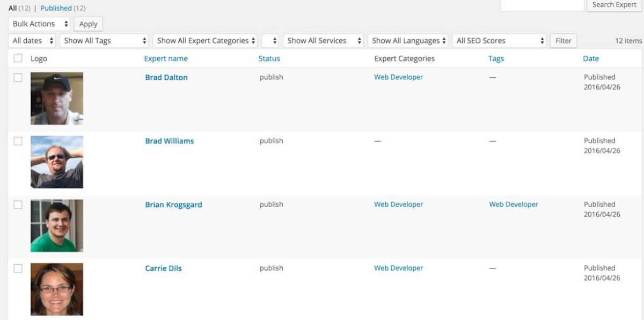This screenshot has height=320, width=644.
Task: Click the Search Expert button
Action: [x=614, y=5]
